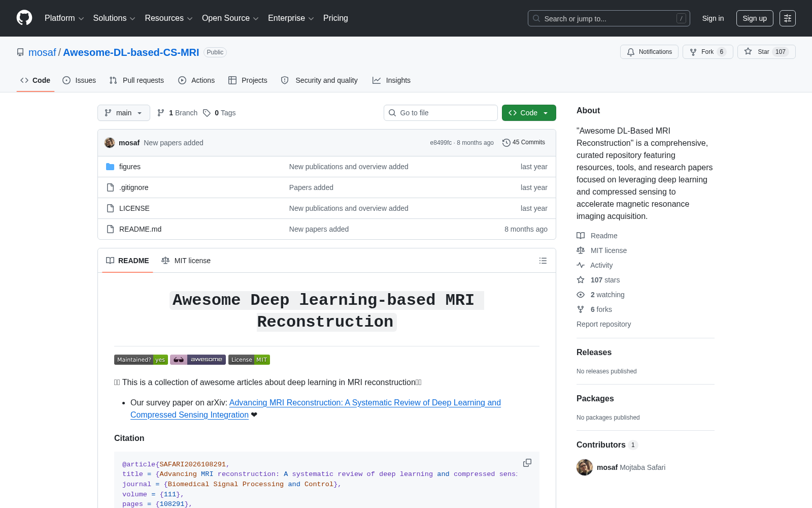Switch to the Issues tab
Image resolution: width=812 pixels, height=508 pixels.
tap(79, 80)
